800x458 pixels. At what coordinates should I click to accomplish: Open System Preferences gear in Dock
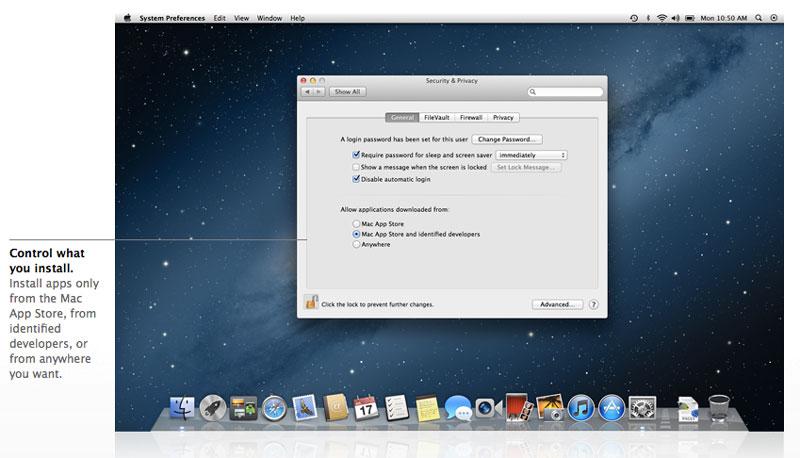(x=642, y=408)
